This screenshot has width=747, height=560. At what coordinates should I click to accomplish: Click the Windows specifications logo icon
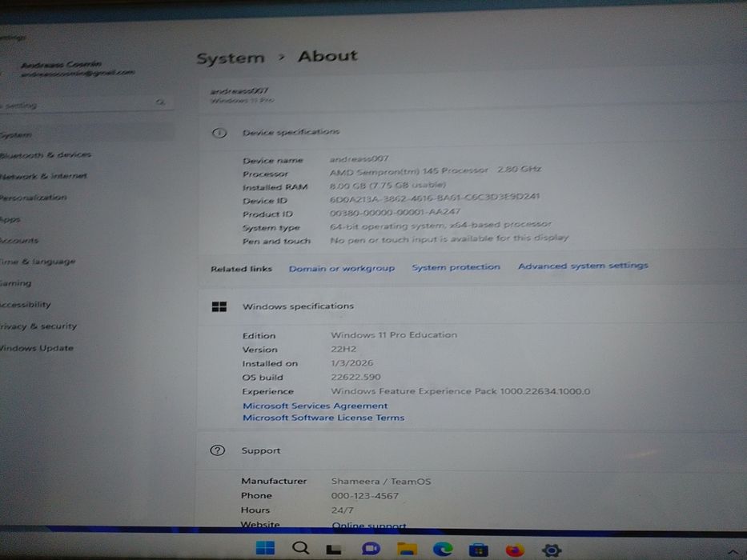coord(219,306)
